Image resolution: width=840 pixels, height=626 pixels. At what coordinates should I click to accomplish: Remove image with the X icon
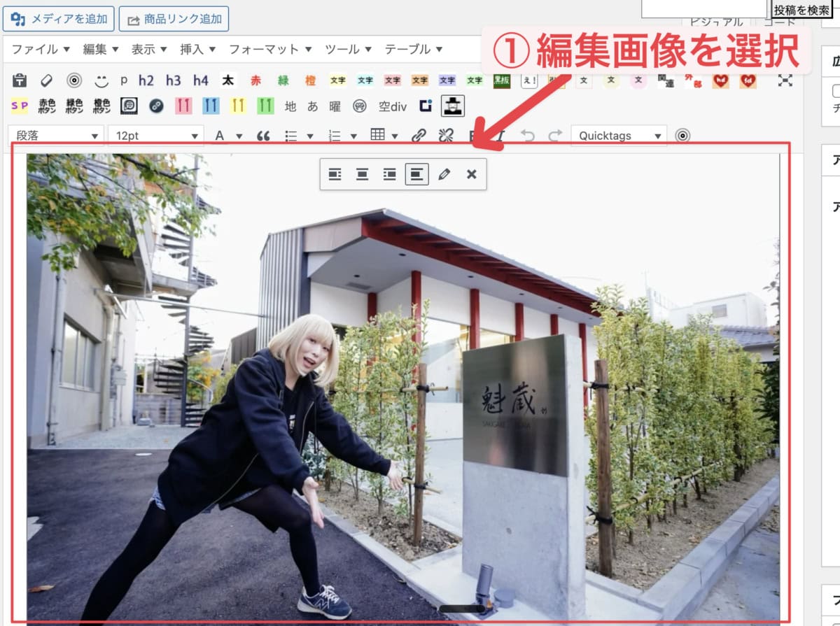coord(471,174)
